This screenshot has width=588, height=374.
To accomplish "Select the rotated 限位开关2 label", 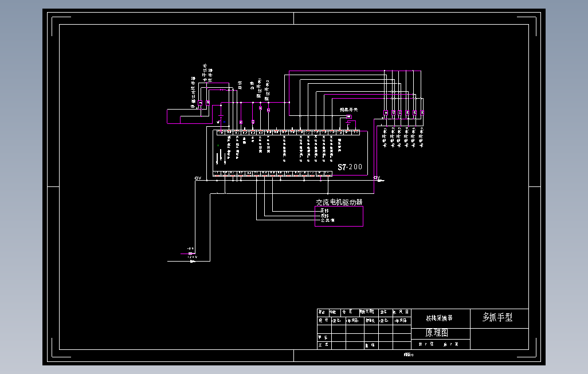I will click(x=268, y=90).
